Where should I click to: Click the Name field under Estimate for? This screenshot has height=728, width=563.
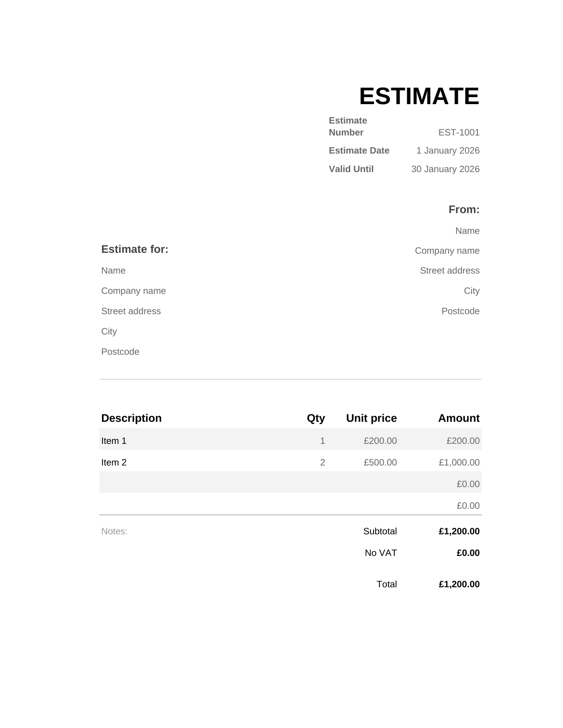[113, 270]
